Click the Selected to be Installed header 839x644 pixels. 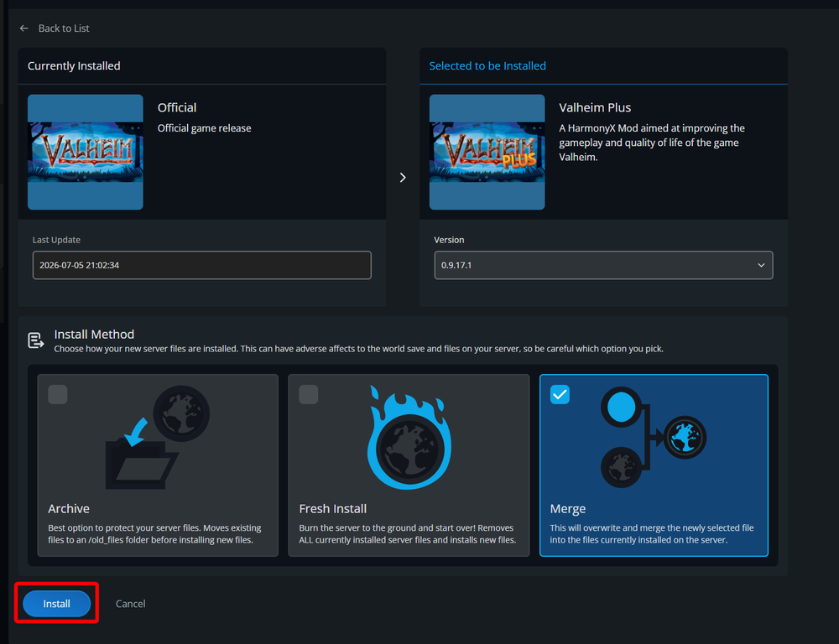[487, 65]
